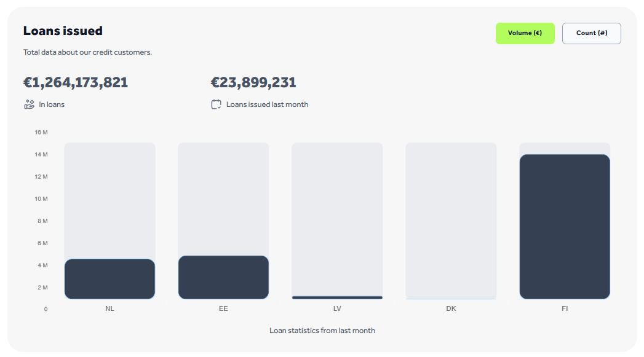Click the dark NL loan volume bar
644x357 pixels.
(x=109, y=279)
